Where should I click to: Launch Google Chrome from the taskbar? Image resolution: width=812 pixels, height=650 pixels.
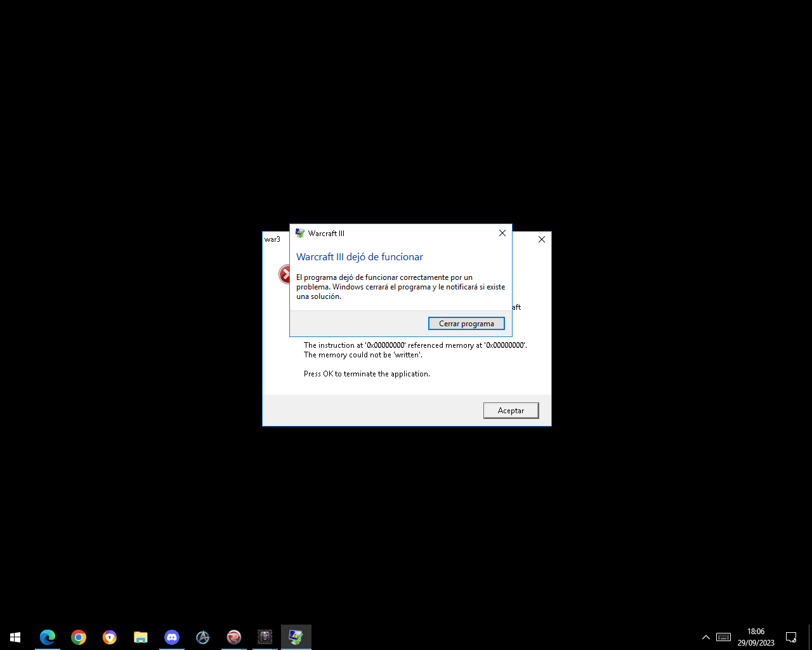pyautogui.click(x=79, y=637)
